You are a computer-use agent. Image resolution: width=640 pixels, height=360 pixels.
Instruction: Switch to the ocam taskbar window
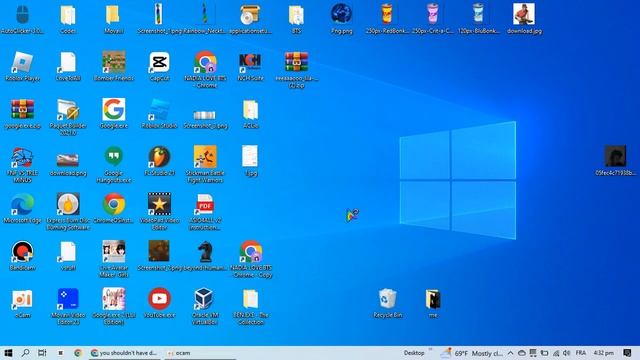click(200, 353)
